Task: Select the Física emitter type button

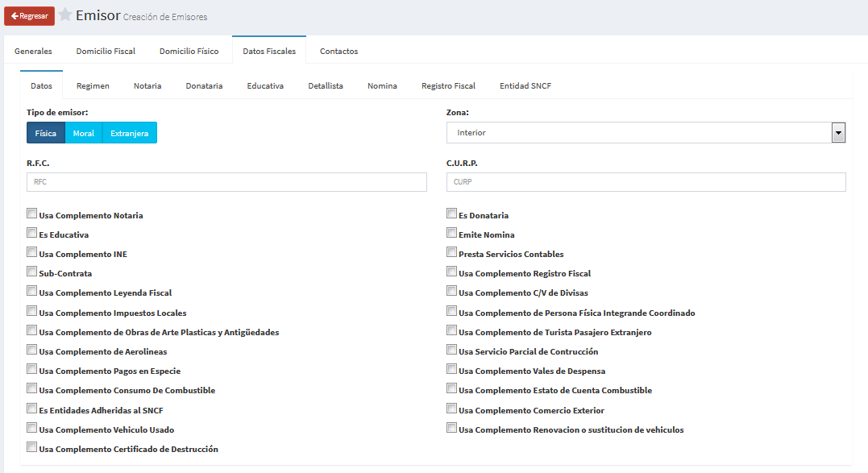Action: (46, 133)
